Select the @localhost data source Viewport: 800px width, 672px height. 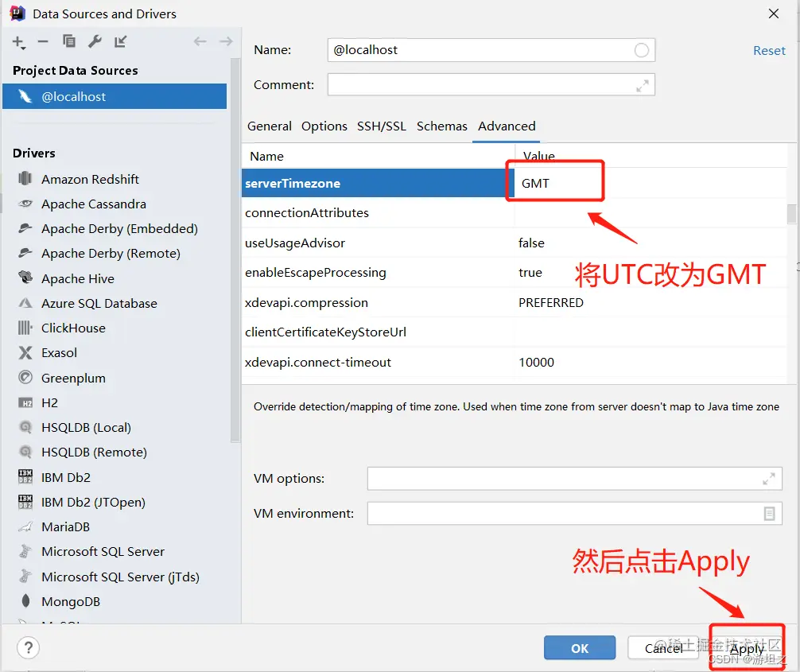point(115,96)
